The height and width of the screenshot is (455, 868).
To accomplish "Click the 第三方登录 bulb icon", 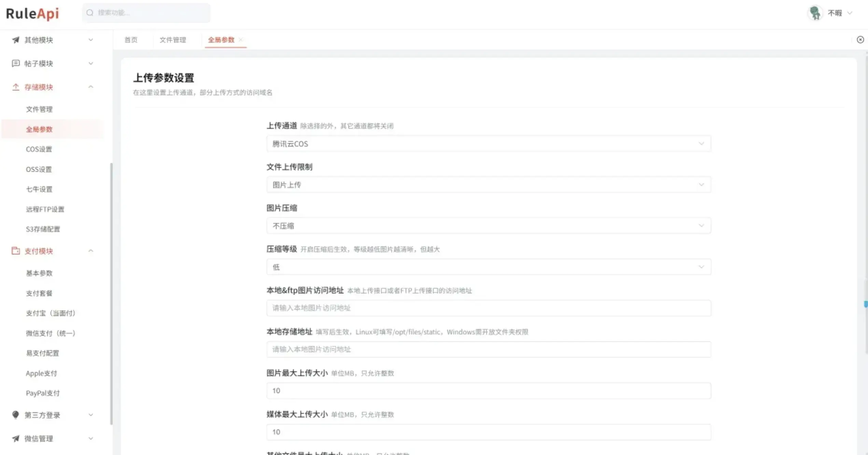I will (16, 415).
